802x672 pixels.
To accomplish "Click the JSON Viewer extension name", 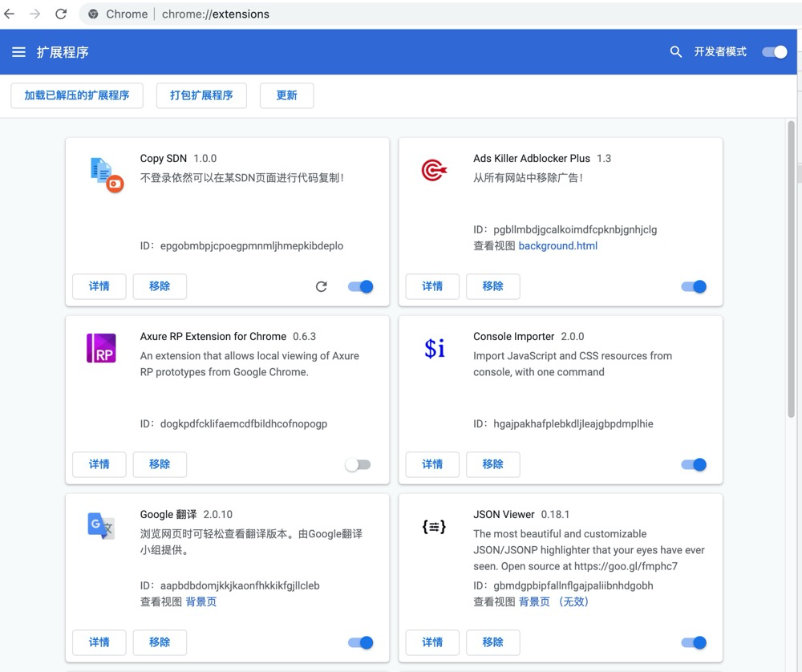I will coord(504,515).
